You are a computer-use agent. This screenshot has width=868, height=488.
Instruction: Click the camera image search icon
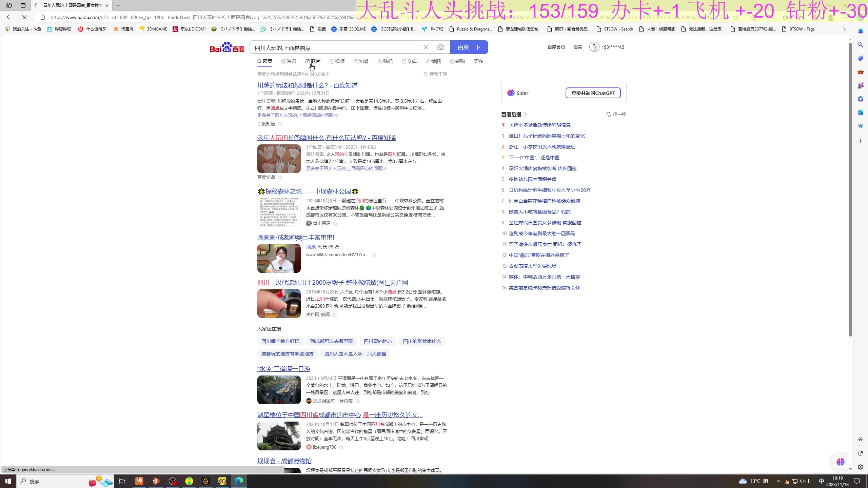[440, 47]
